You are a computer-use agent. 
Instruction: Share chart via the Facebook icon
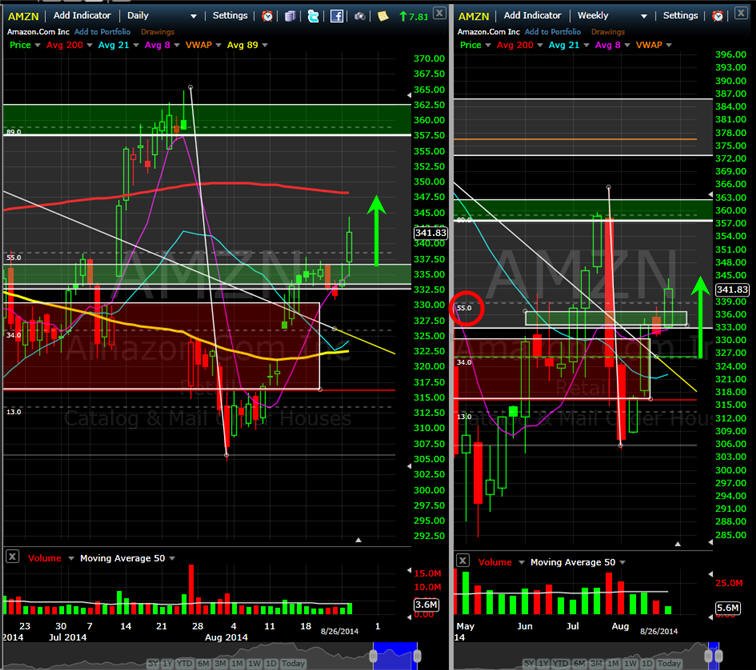pos(337,16)
